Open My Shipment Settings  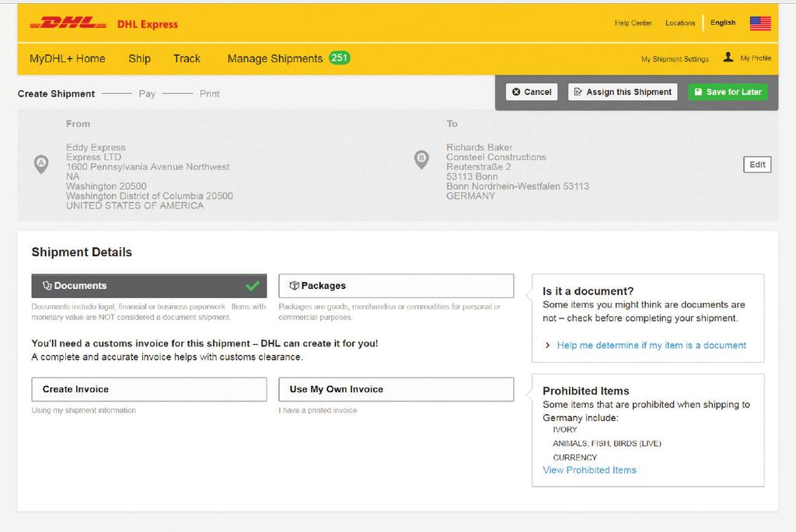click(675, 59)
